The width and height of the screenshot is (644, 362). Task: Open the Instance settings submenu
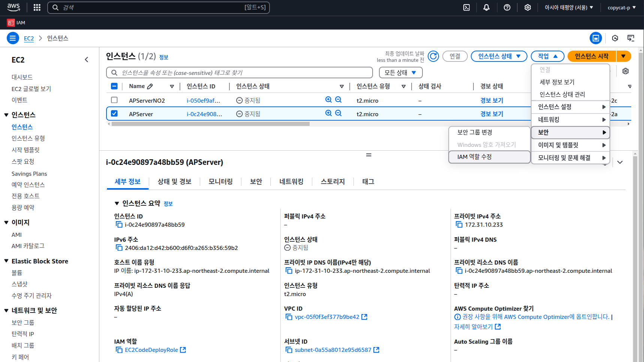click(x=571, y=107)
